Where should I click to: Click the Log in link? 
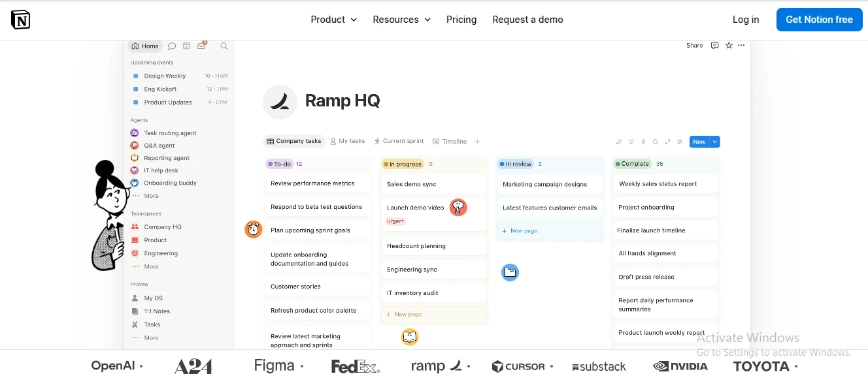click(746, 20)
